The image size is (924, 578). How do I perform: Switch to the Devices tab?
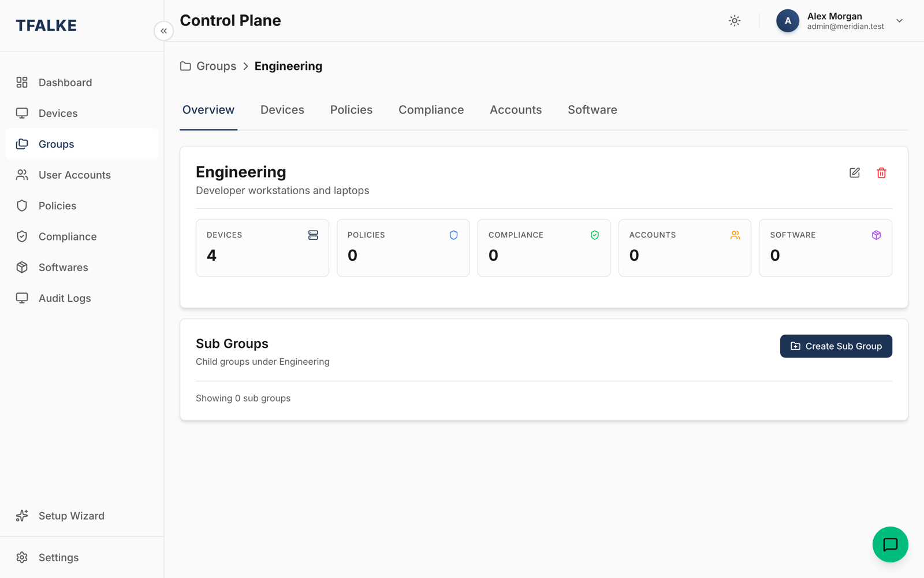[282, 110]
